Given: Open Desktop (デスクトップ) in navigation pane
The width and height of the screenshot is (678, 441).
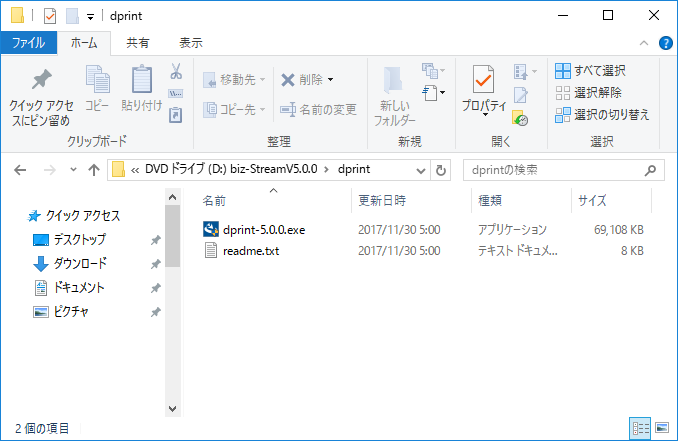Looking at the screenshot, I should click(70, 240).
